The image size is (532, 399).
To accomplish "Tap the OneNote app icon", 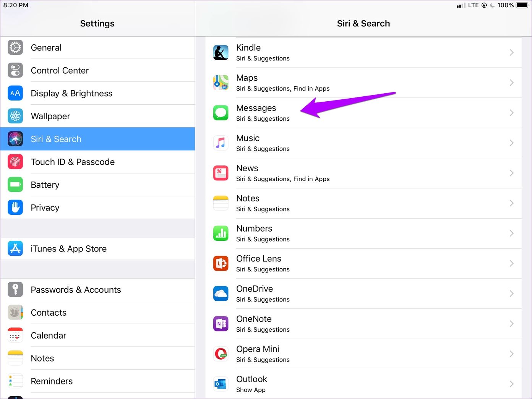I will click(221, 324).
